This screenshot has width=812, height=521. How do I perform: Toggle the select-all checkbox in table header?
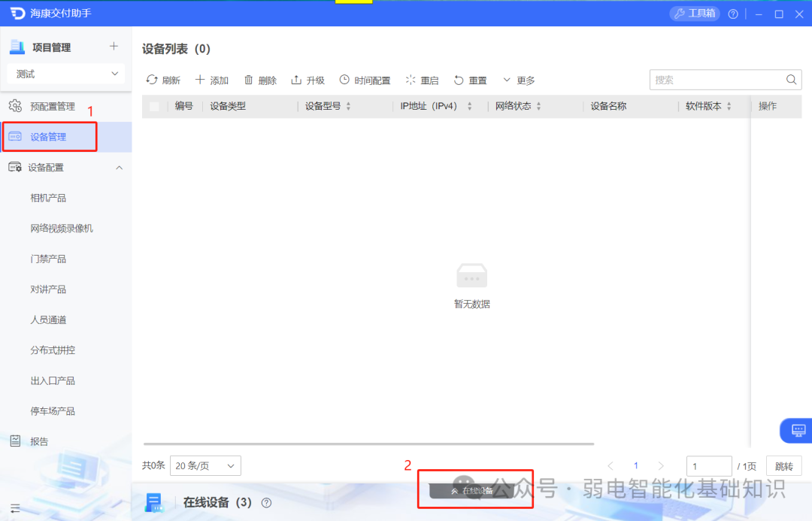[154, 107]
